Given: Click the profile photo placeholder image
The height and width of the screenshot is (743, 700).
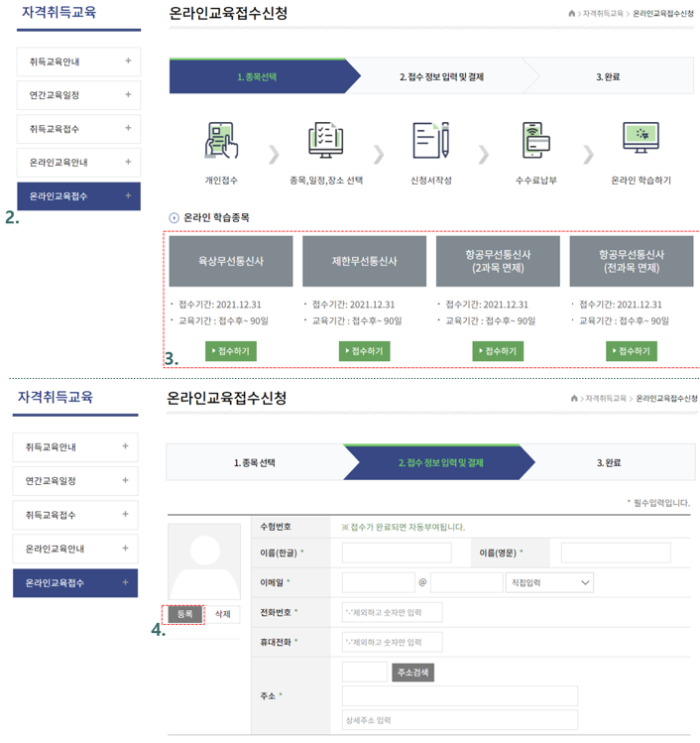Looking at the screenshot, I should [x=203, y=562].
